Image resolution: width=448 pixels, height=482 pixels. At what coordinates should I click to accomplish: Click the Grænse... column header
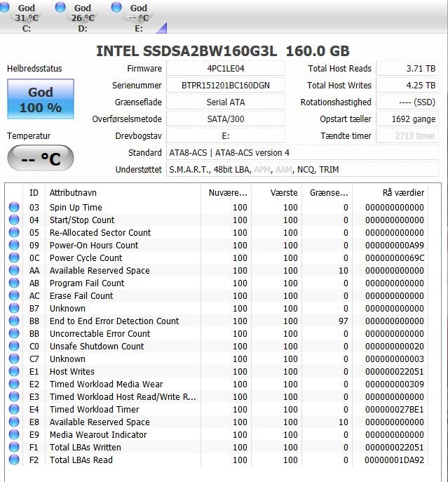click(327, 193)
